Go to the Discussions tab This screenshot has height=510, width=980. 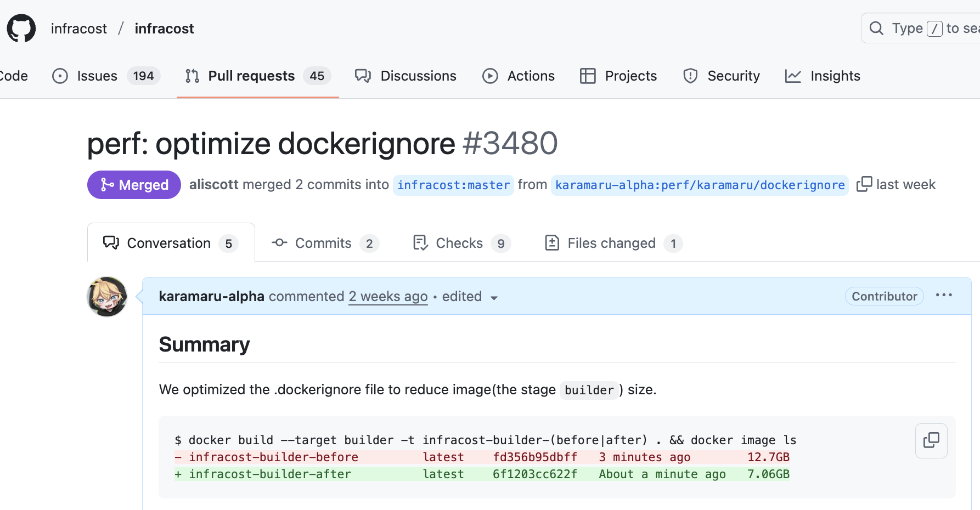click(405, 76)
